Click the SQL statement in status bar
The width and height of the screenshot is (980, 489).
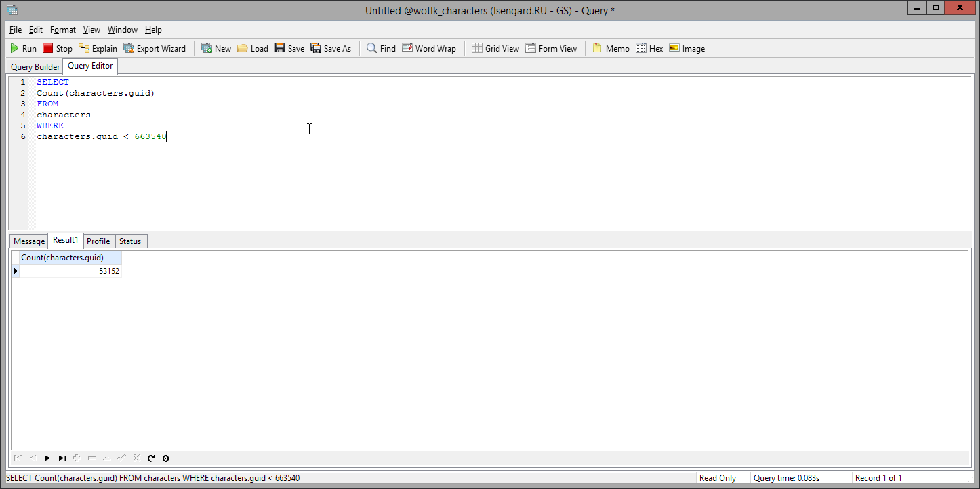click(153, 478)
